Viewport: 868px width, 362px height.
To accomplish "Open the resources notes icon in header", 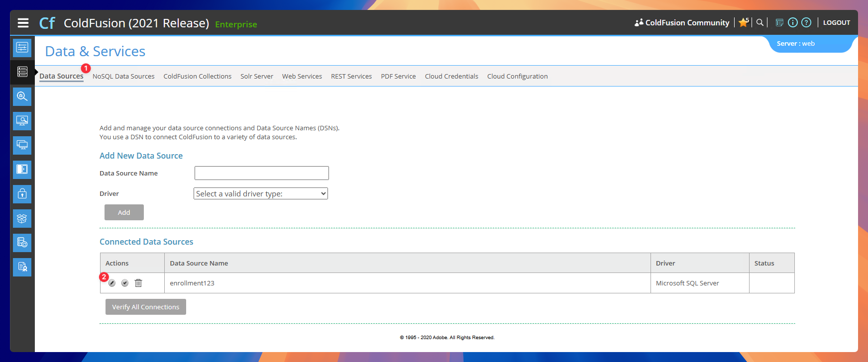I will [x=779, y=22].
